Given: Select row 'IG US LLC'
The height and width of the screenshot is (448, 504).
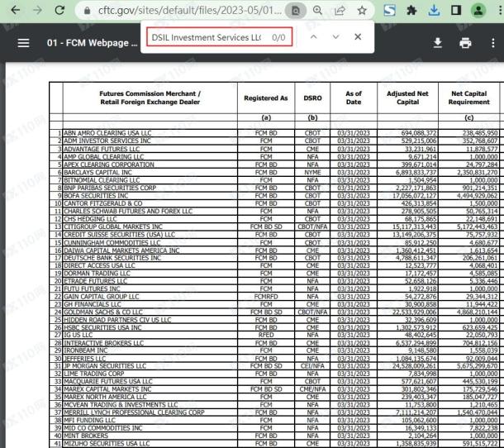Looking at the screenshot, I should click(274, 335).
